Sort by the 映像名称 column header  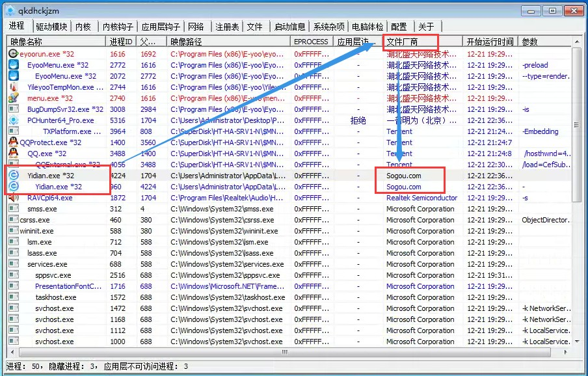[x=56, y=42]
